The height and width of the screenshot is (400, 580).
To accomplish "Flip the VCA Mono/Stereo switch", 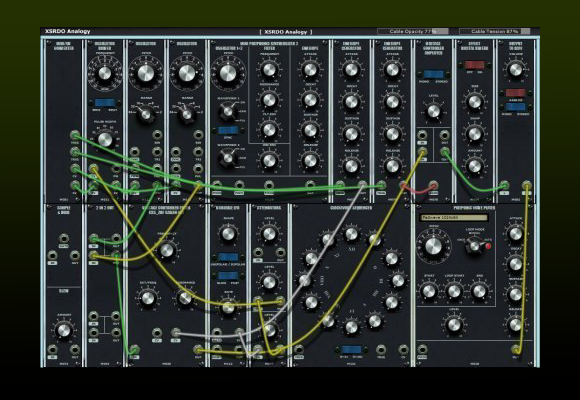I will [433, 74].
